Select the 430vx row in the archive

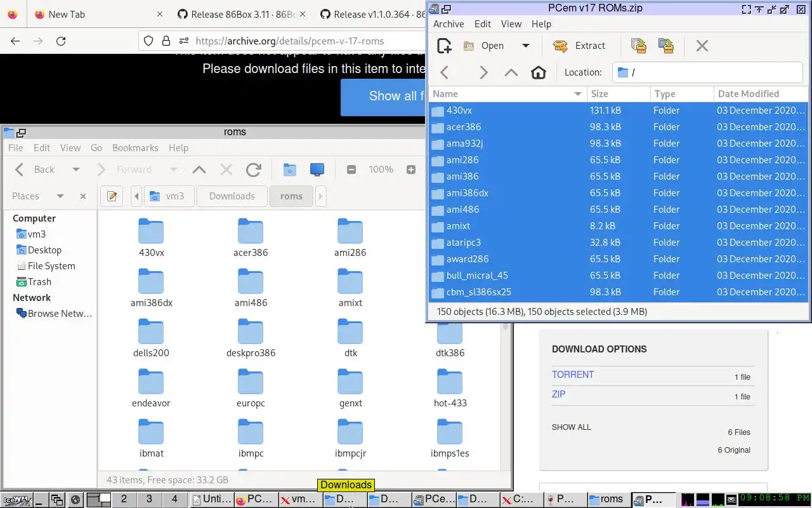click(x=618, y=110)
